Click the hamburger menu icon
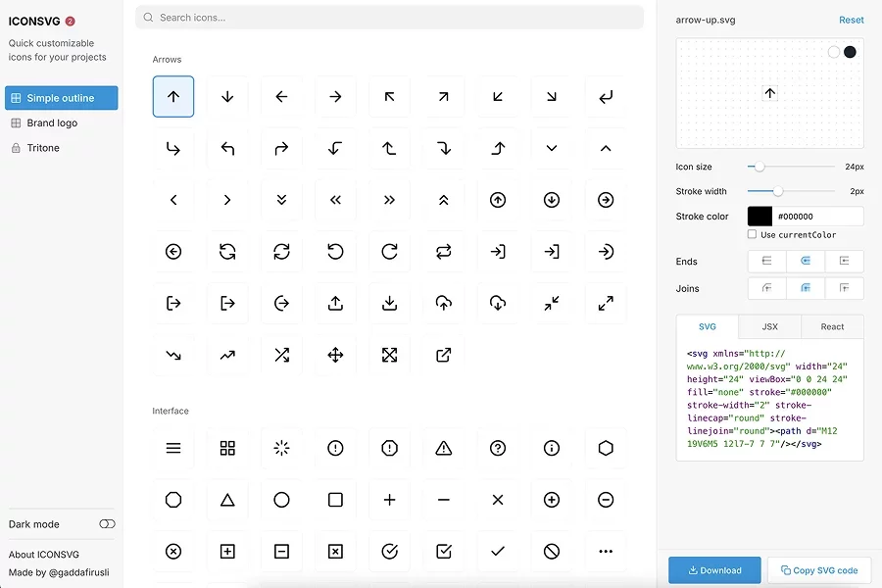The width and height of the screenshot is (882, 588). pos(173,448)
